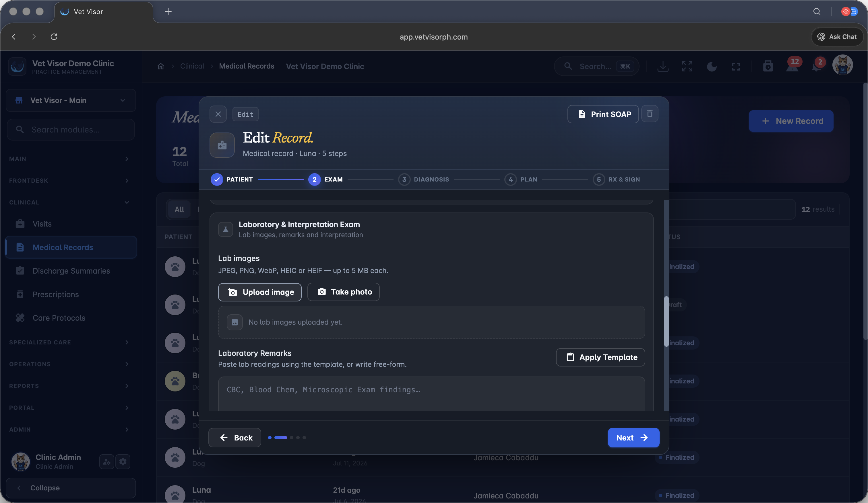Focus the top Search bar

click(596, 66)
